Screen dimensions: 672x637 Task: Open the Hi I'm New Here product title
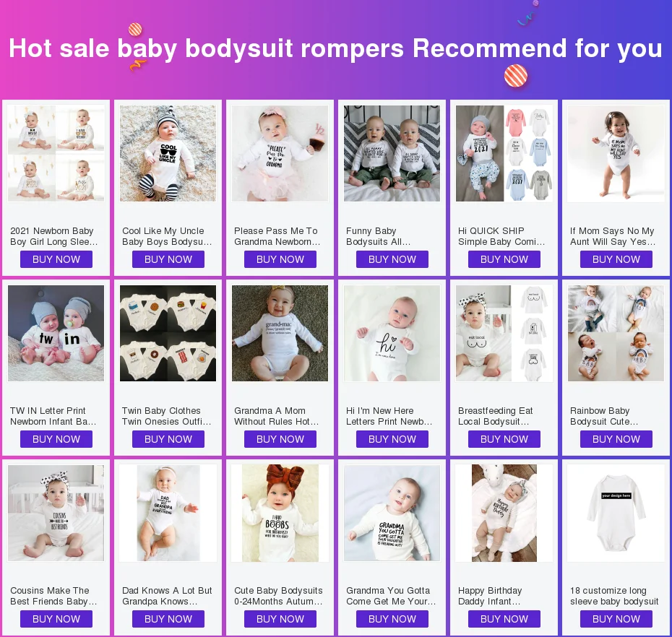(389, 416)
